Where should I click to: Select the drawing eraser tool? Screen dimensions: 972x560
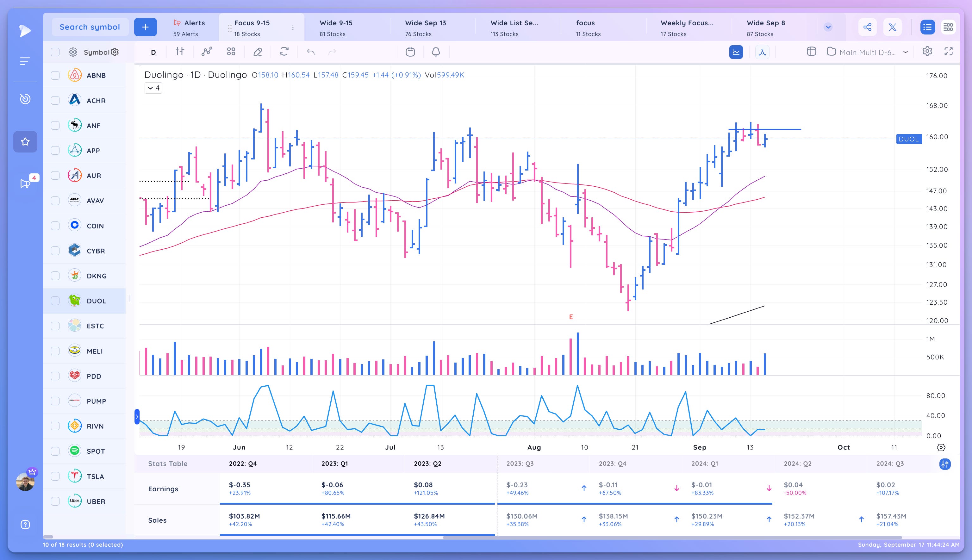258,52
